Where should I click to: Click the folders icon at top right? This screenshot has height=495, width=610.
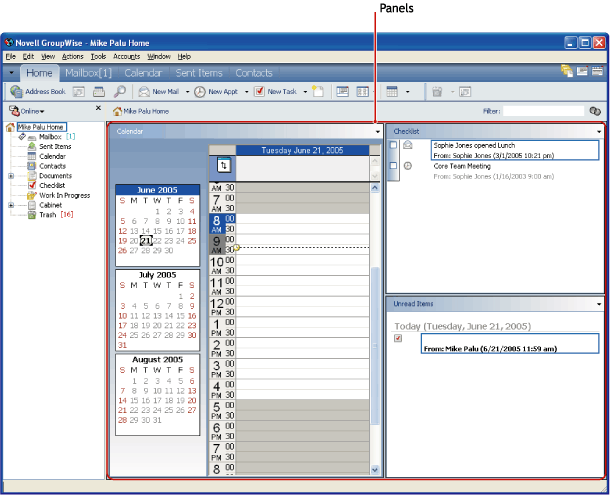567,71
